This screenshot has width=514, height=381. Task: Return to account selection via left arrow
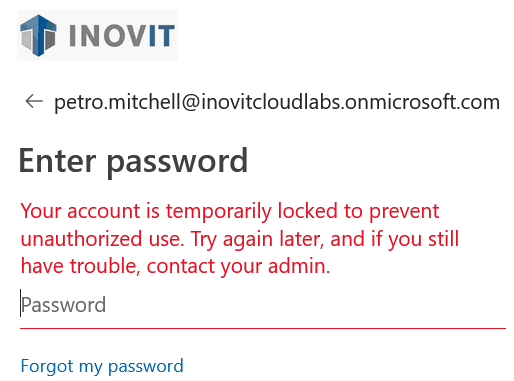[x=34, y=101]
